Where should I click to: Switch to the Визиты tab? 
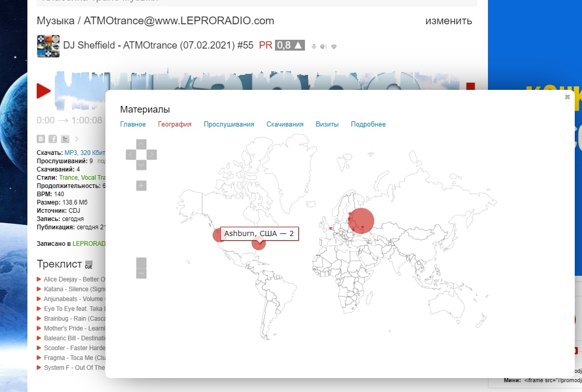tap(327, 124)
